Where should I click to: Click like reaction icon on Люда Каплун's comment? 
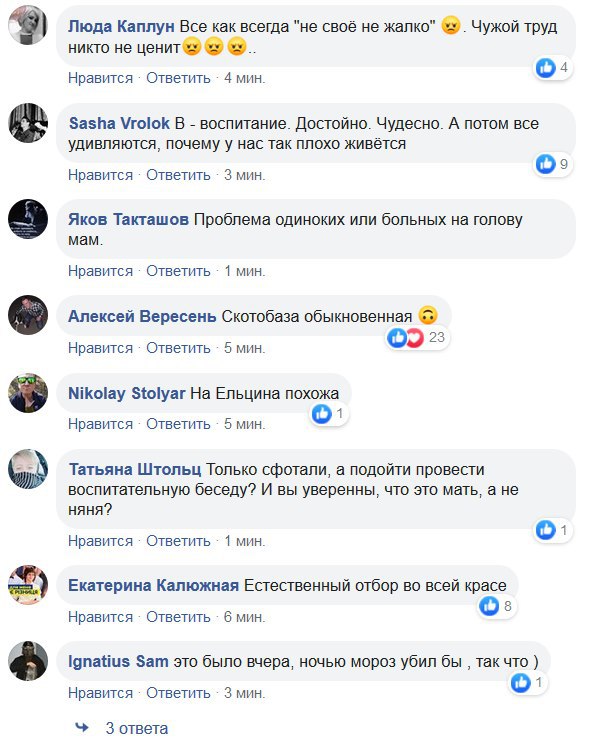[x=545, y=68]
